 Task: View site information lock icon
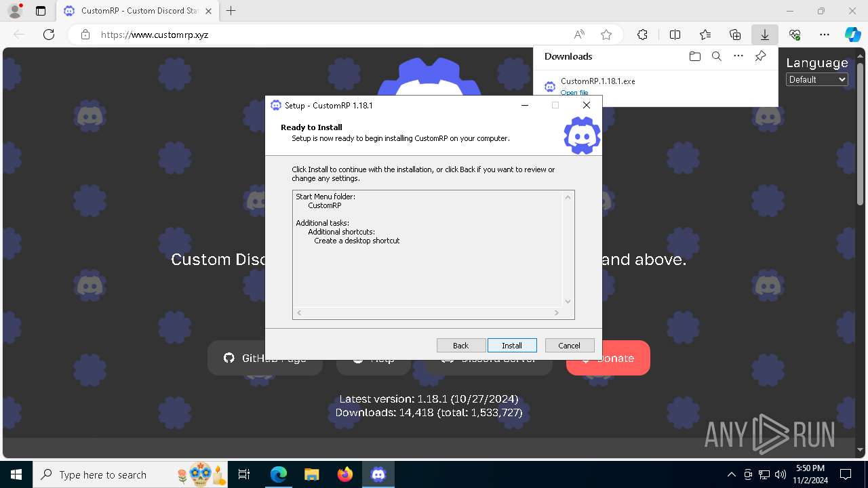click(x=85, y=35)
